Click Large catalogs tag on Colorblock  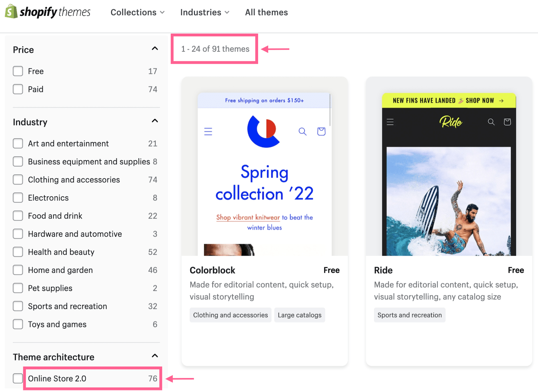click(x=300, y=315)
